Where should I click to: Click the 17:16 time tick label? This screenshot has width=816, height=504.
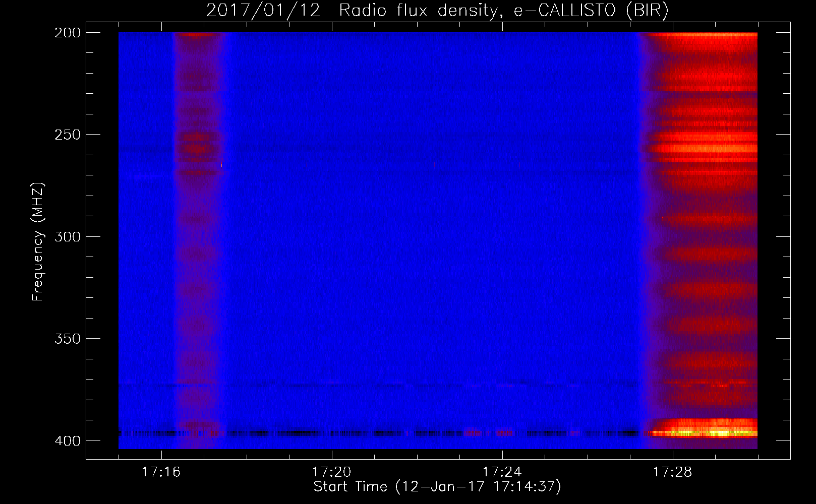161,472
